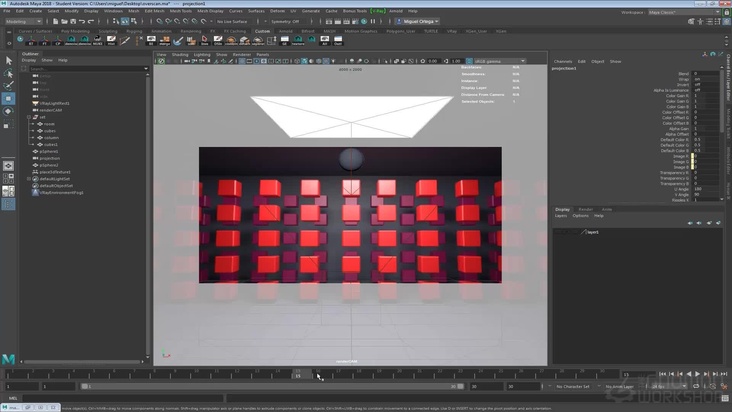Image resolution: width=732 pixels, height=412 pixels.
Task: Click the save scene icon
Action: tap(73, 21)
